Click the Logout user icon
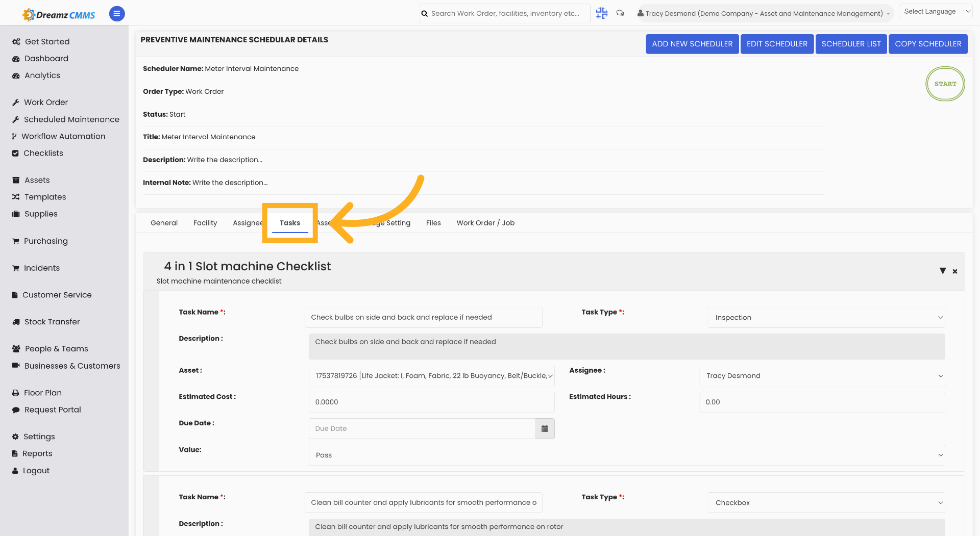This screenshot has height=536, width=980. (15, 471)
